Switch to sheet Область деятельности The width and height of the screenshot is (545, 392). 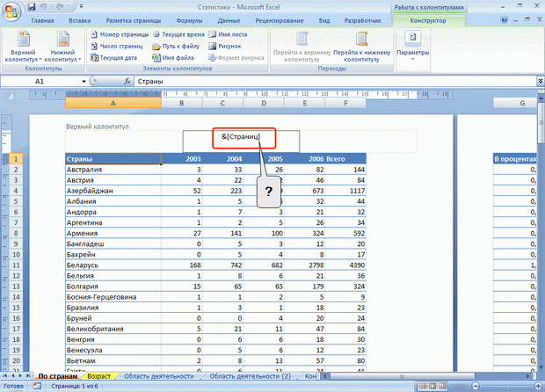point(159,376)
